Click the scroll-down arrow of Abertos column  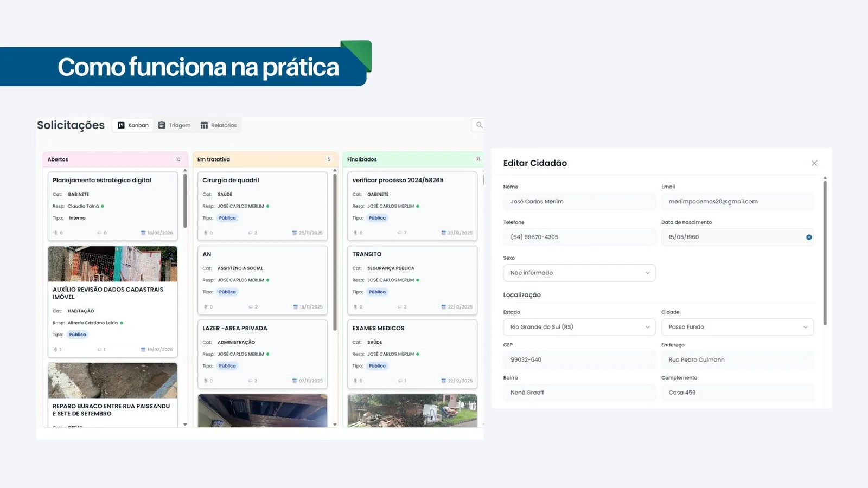coord(185,425)
